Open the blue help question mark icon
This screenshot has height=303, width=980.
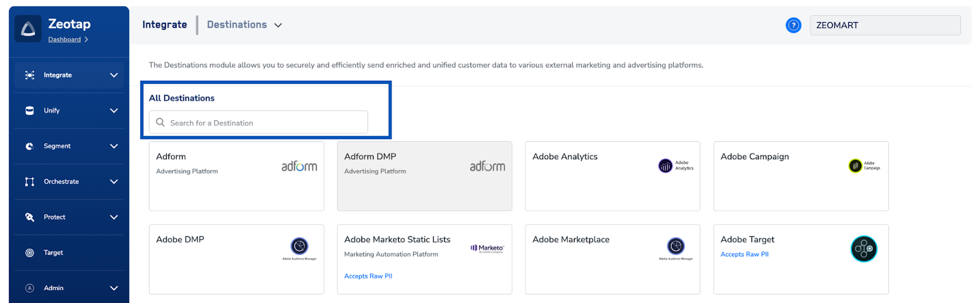(793, 25)
